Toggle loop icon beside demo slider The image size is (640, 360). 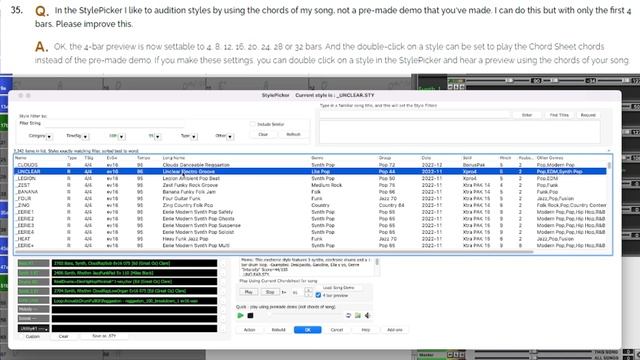click(348, 316)
